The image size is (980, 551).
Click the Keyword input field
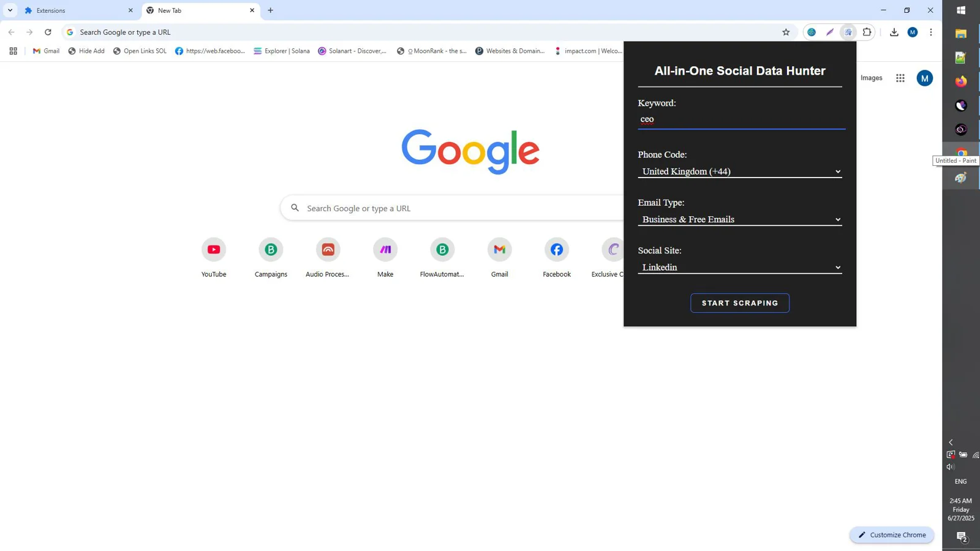tap(741, 119)
